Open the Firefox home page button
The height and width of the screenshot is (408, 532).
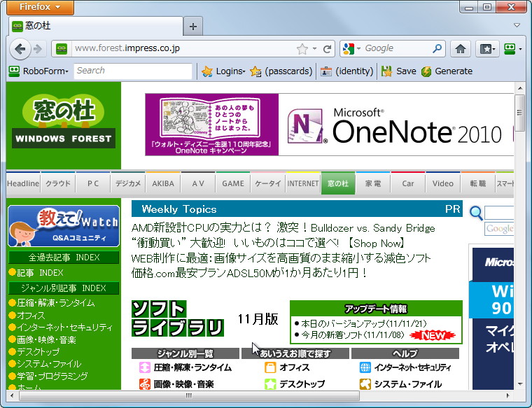tap(460, 49)
